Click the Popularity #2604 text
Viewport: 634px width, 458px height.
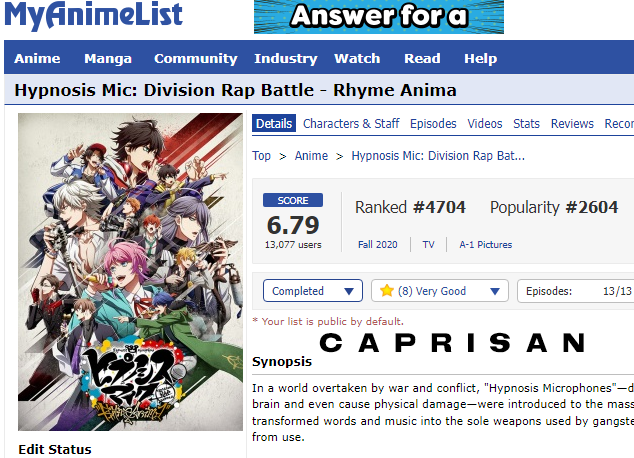point(554,207)
